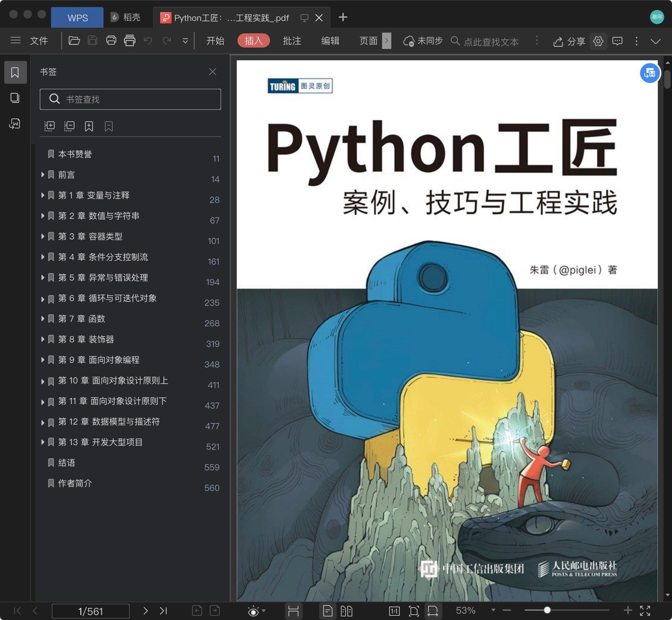
Task: Click zoom in plus button
Action: (x=628, y=610)
